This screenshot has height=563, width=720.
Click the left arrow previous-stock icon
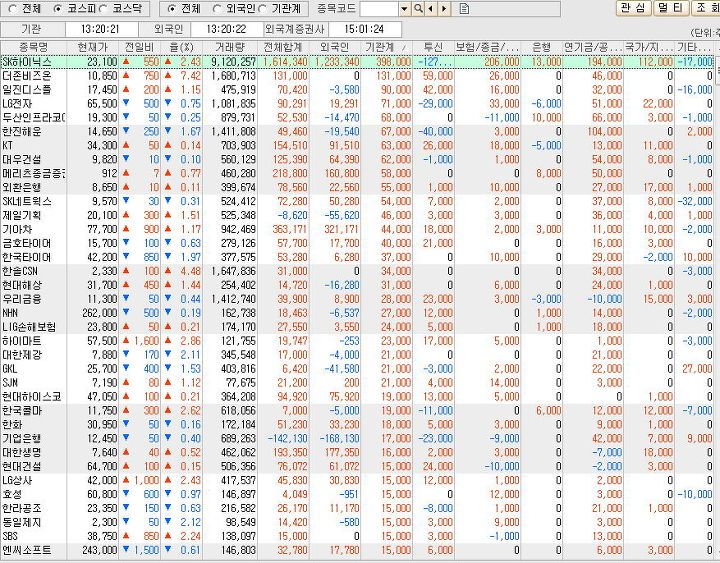click(431, 8)
